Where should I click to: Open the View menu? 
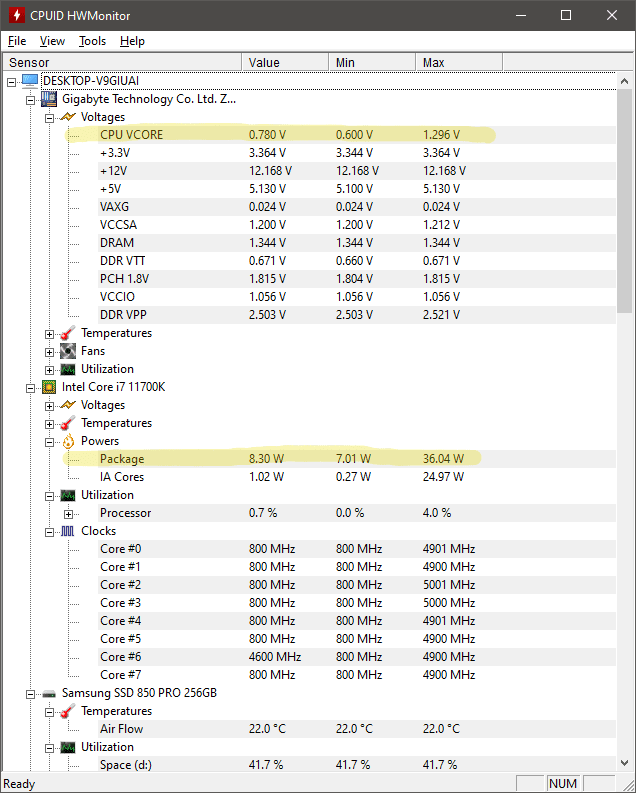pyautogui.click(x=52, y=41)
